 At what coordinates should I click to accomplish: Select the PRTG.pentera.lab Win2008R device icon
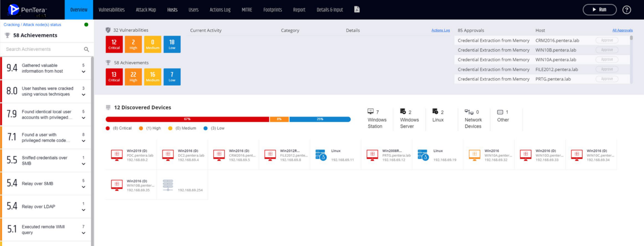coord(372,155)
